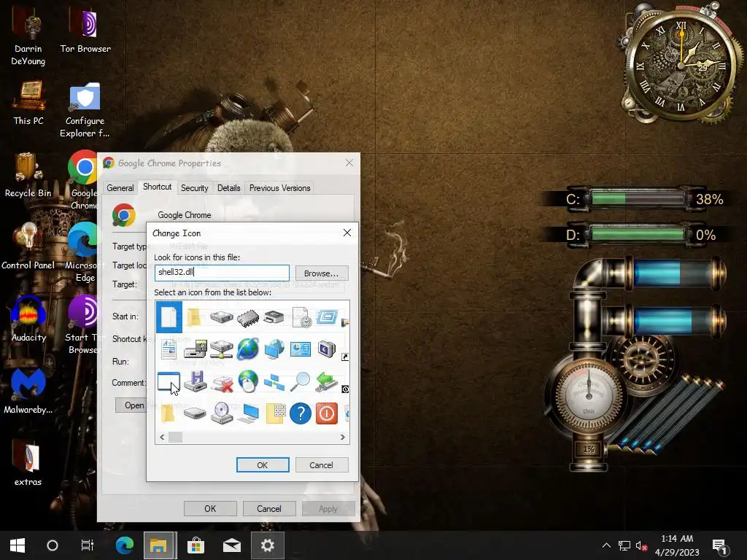This screenshot has height=560, width=747.
Task: Click the icon list right scroll arrow
Action: point(343,437)
